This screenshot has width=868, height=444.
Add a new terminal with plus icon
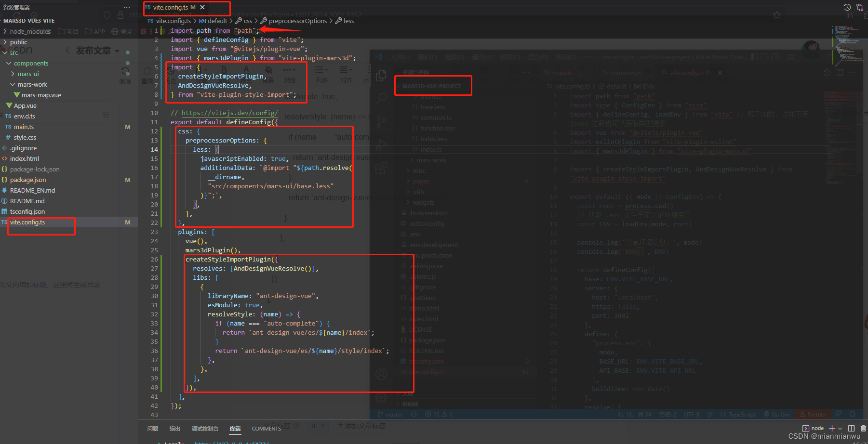click(x=832, y=428)
